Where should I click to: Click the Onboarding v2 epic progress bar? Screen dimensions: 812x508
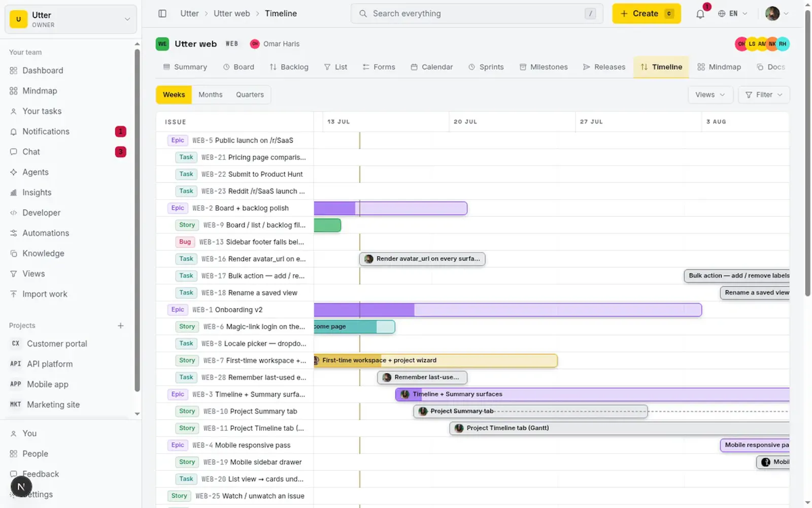pyautogui.click(x=507, y=310)
